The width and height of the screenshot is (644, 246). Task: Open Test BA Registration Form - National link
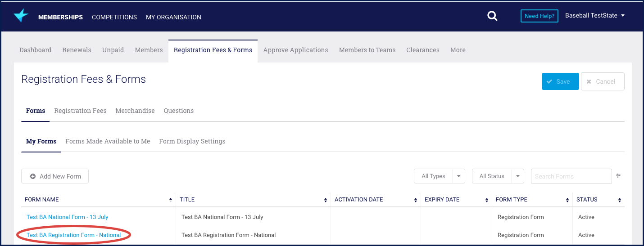74,235
